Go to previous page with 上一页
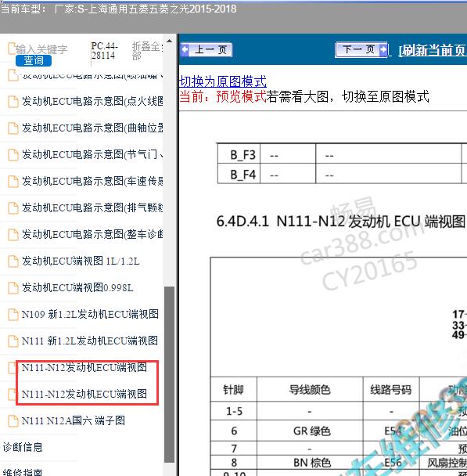 click(x=207, y=49)
